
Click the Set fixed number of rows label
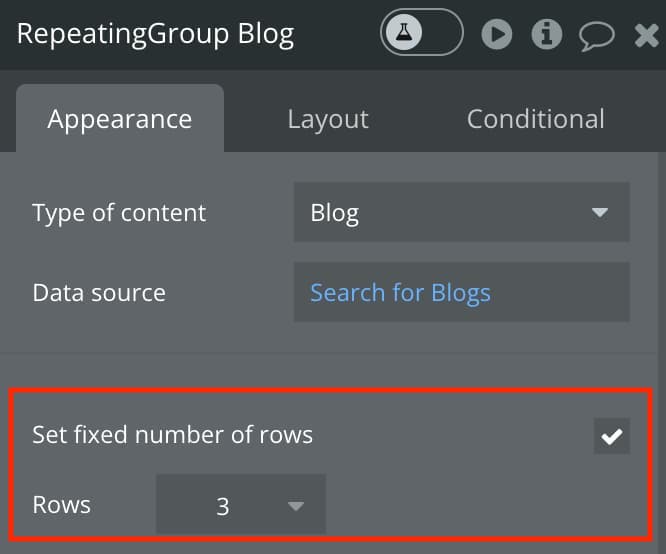point(172,435)
